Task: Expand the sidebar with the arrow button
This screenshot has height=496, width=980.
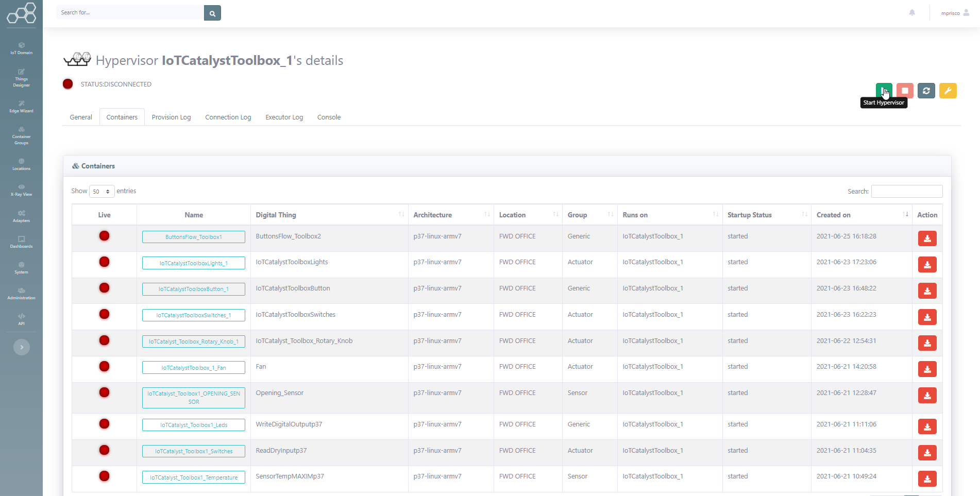Action: pos(22,347)
